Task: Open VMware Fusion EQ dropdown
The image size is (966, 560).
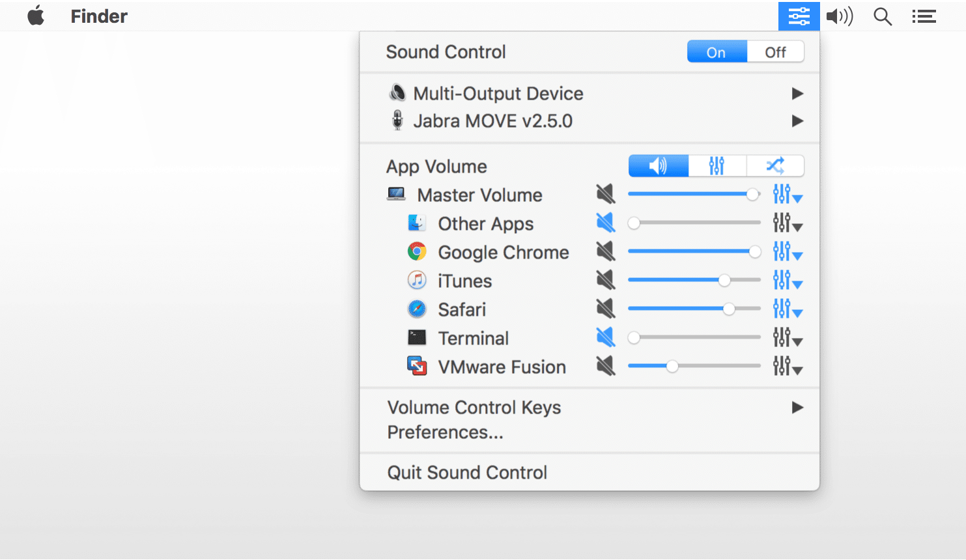Action: pyautogui.click(x=788, y=366)
